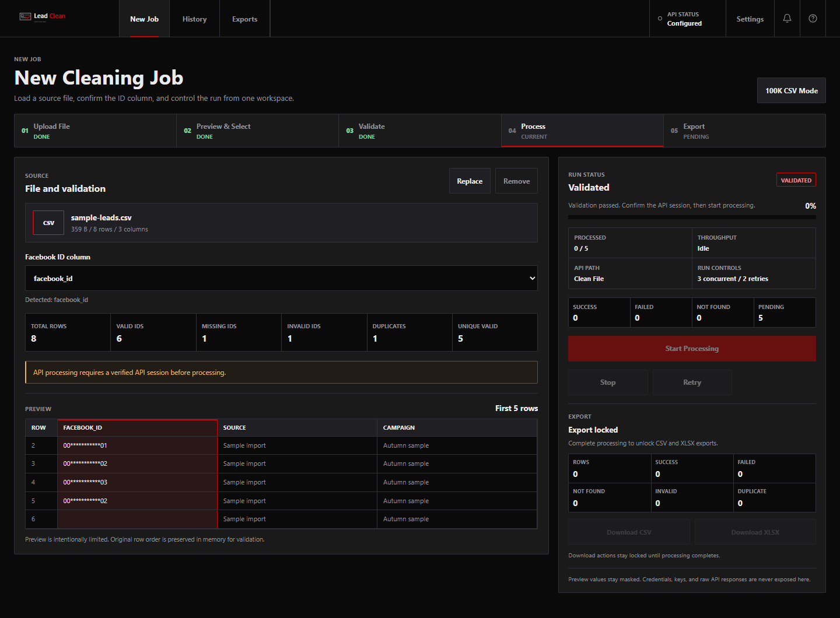Screen dimensions: 840x618
Task: Click the Export locked heading
Action: tap(593, 430)
